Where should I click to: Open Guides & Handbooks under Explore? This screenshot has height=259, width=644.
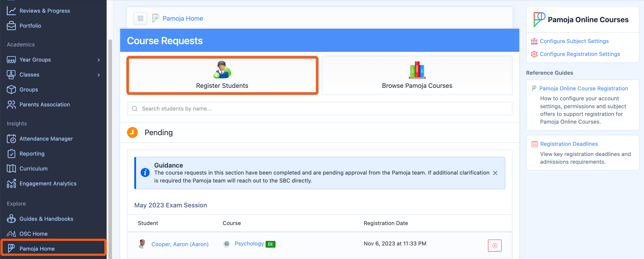[46, 219]
